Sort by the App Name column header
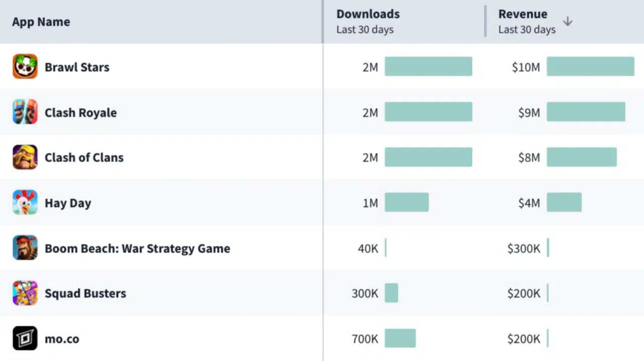The width and height of the screenshot is (644, 361). 41,22
